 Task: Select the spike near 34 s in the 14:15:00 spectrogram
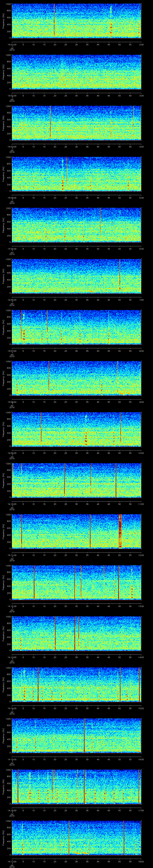click(x=84, y=735)
